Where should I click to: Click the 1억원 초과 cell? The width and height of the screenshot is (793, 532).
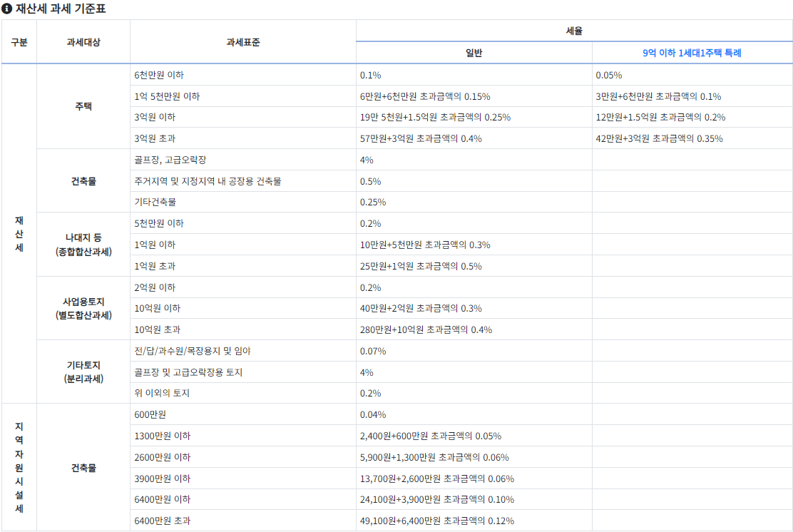pos(242,265)
